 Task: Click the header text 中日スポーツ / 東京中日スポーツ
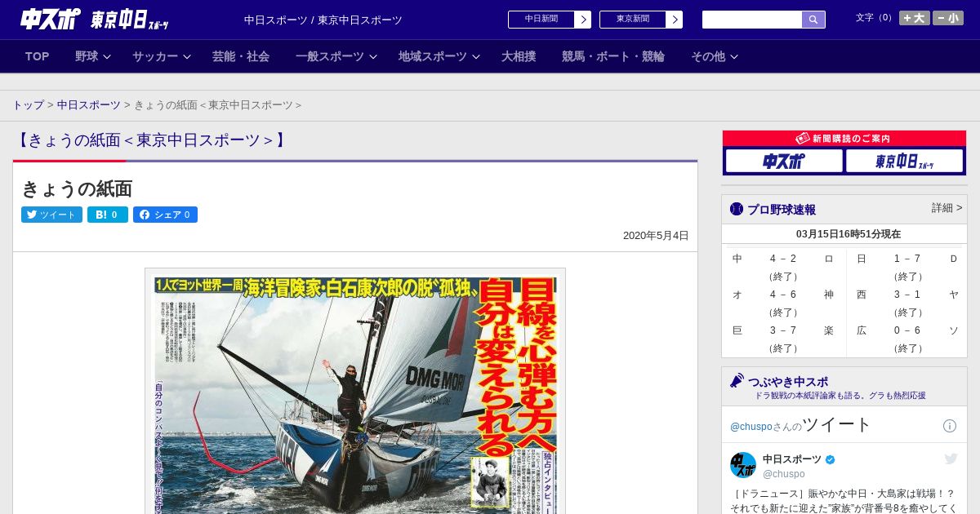tap(323, 20)
